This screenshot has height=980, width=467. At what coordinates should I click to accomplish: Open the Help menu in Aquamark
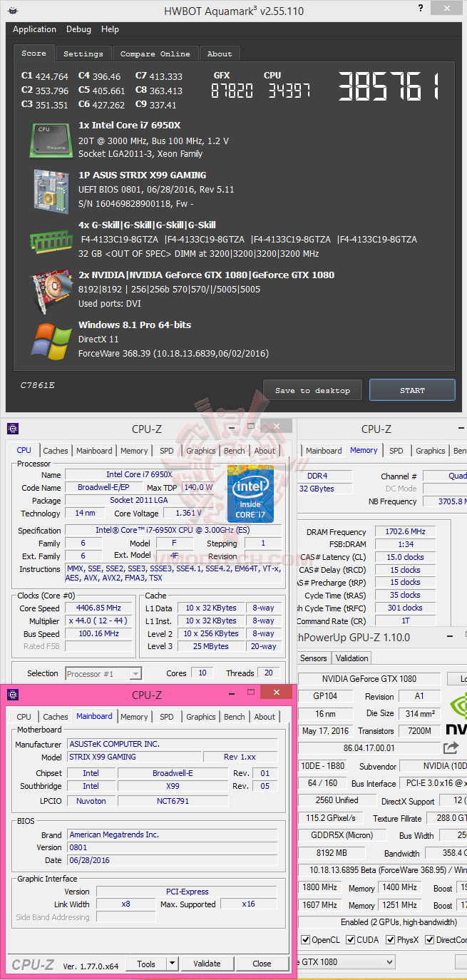point(110,29)
